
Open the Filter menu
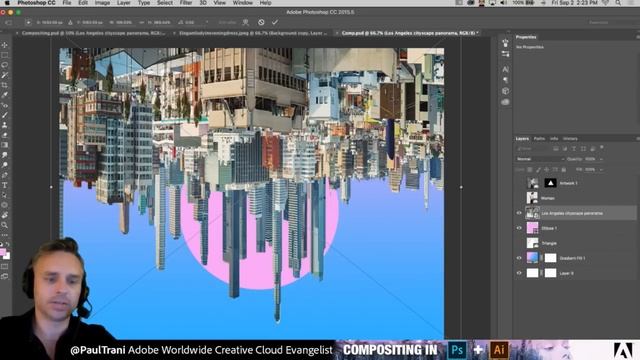(186, 3)
